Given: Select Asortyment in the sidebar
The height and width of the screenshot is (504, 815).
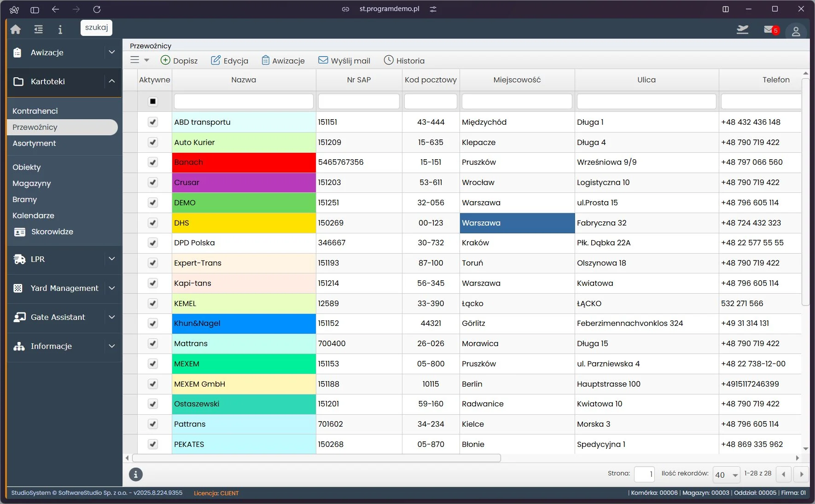Looking at the screenshot, I should tap(34, 143).
